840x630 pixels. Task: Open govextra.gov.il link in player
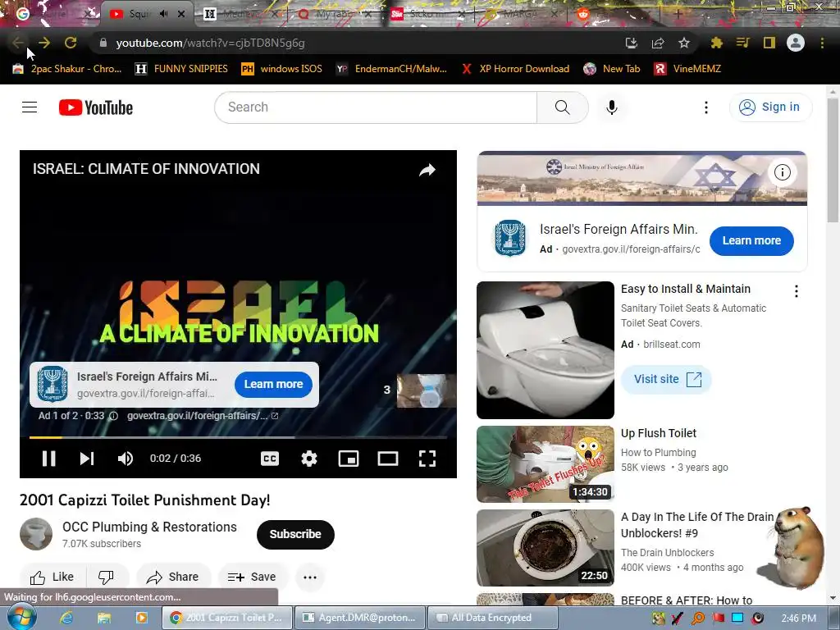pyautogui.click(x=202, y=416)
